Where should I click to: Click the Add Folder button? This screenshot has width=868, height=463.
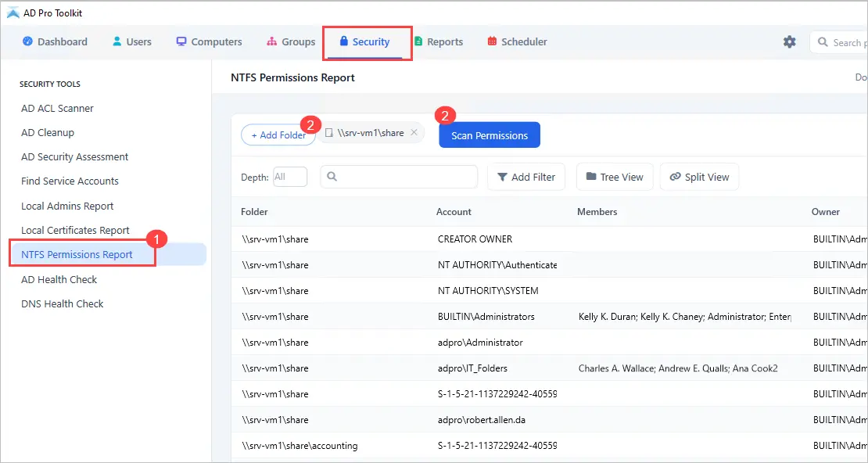[278, 135]
